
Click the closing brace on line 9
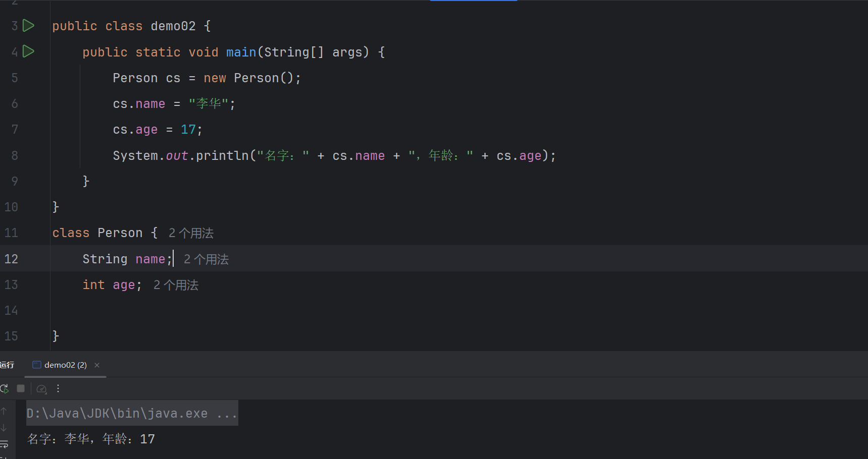coord(86,181)
